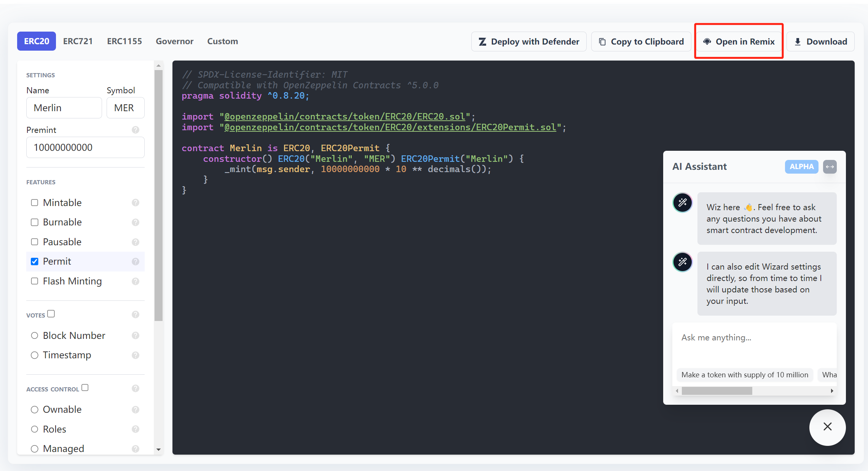Enable the Mintable checkbox
The image size is (868, 471).
coord(35,203)
